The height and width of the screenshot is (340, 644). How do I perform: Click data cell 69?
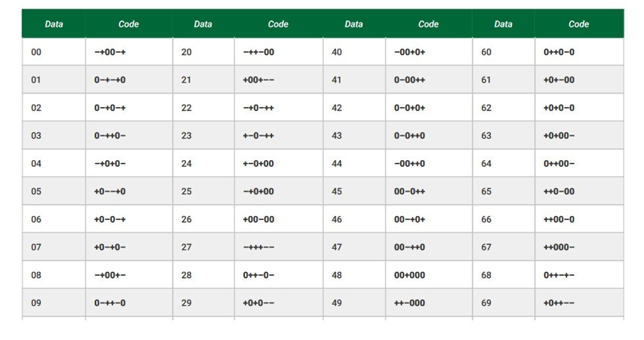tap(486, 303)
